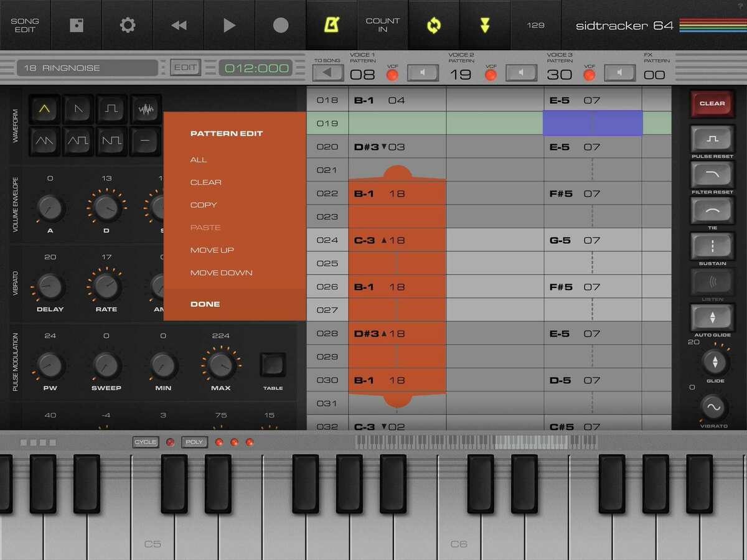Viewport: 747px width, 560px height.
Task: Toggle Voice 1 VCF red light
Action: point(392,75)
